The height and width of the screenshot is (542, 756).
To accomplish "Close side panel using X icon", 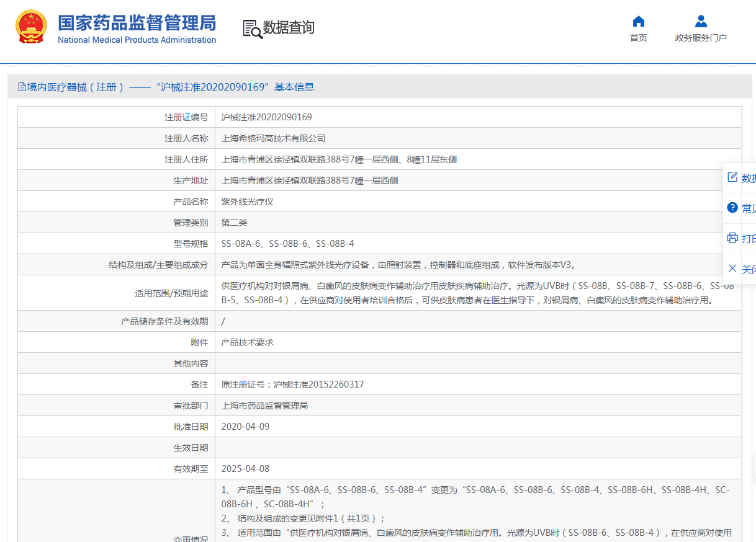I will pos(732,269).
